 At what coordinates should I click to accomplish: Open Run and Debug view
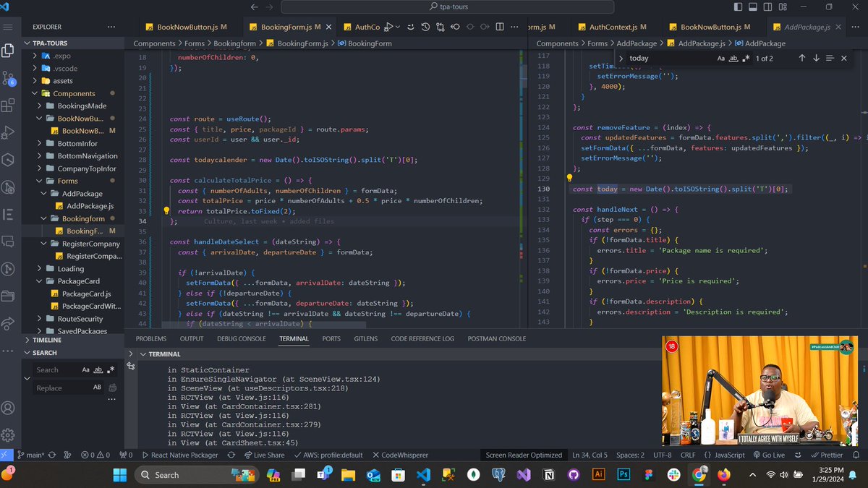coord(9,133)
